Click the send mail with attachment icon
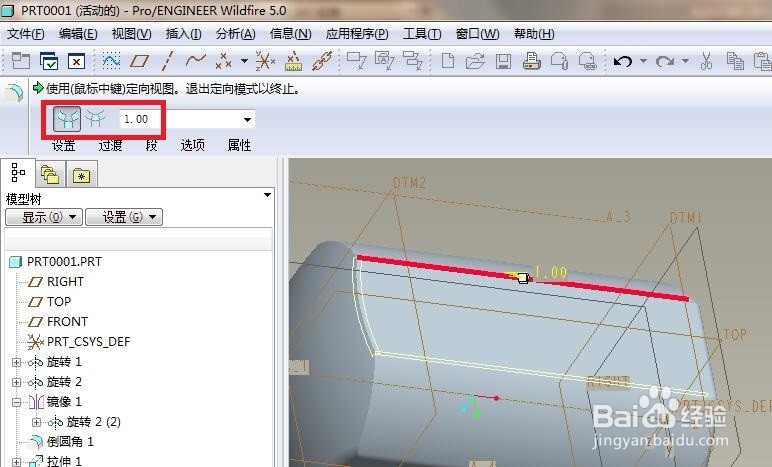 [x=560, y=61]
